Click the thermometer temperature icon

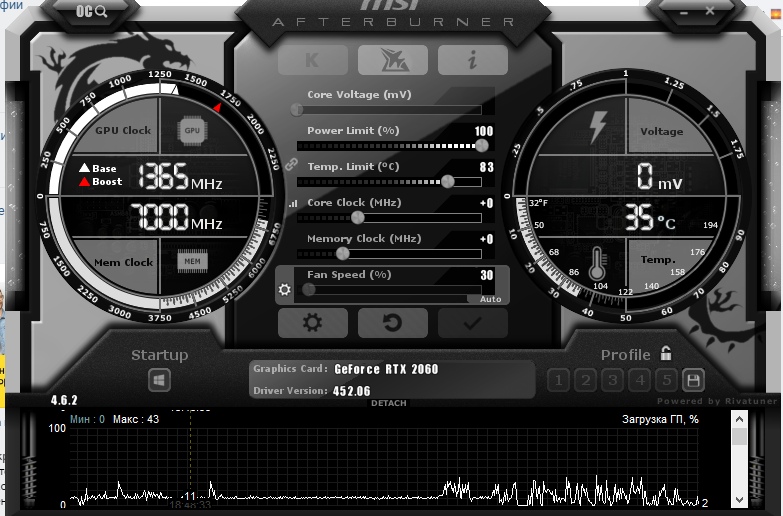point(597,263)
